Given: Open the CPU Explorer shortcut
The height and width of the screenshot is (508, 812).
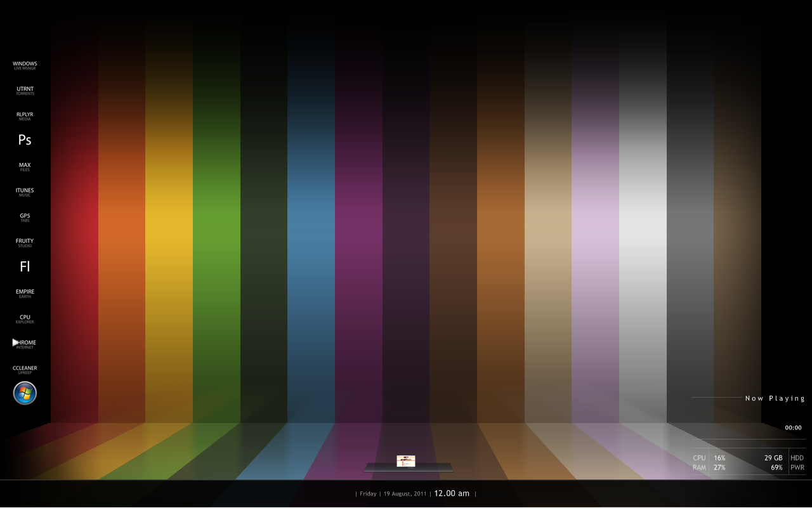Looking at the screenshot, I should point(25,319).
